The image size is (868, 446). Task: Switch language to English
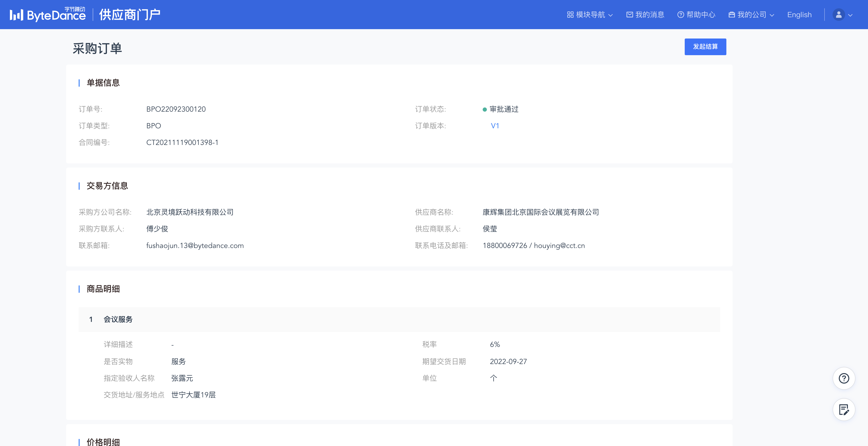[799, 15]
